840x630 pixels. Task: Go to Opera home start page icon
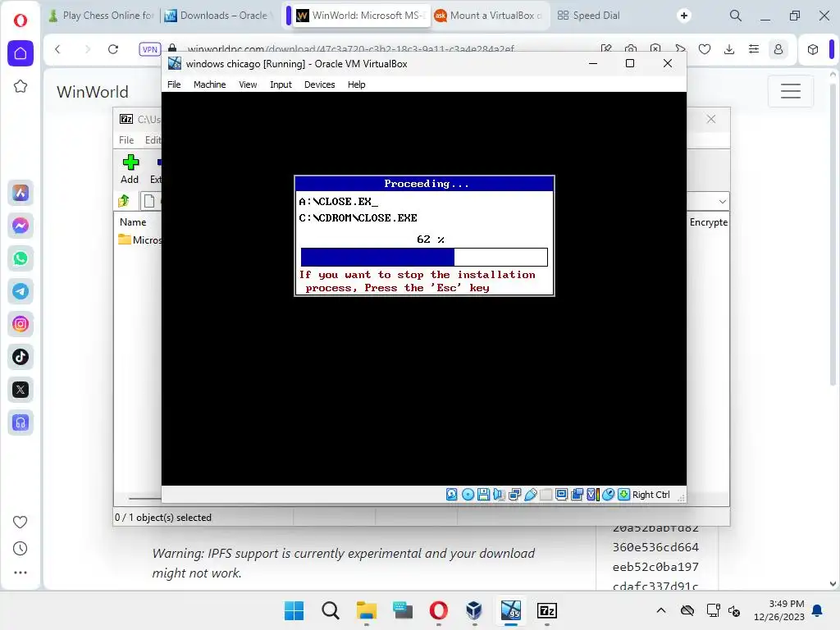click(x=21, y=53)
